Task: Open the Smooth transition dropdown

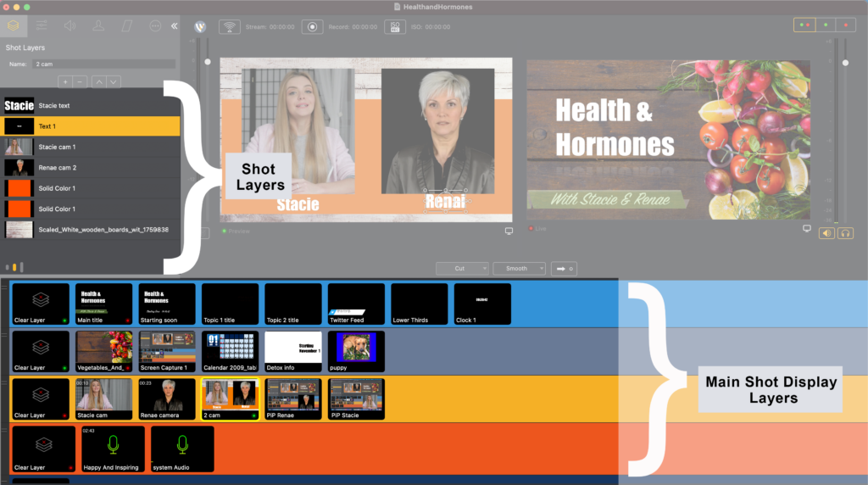Action: click(519, 268)
